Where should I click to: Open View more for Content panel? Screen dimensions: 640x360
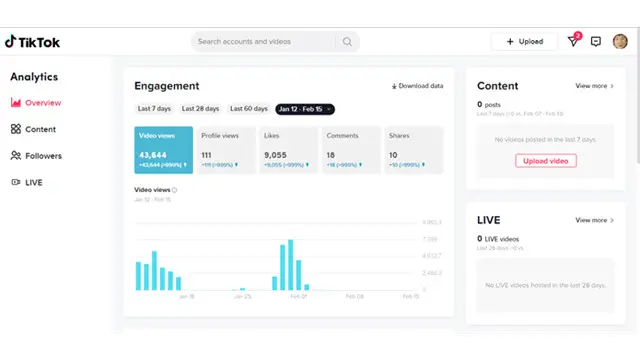tap(595, 86)
